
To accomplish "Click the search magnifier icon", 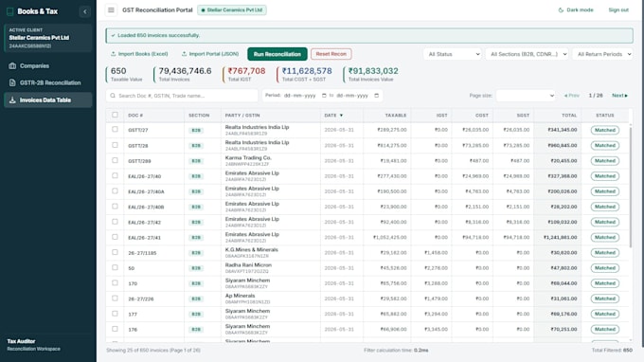I will coord(113,96).
